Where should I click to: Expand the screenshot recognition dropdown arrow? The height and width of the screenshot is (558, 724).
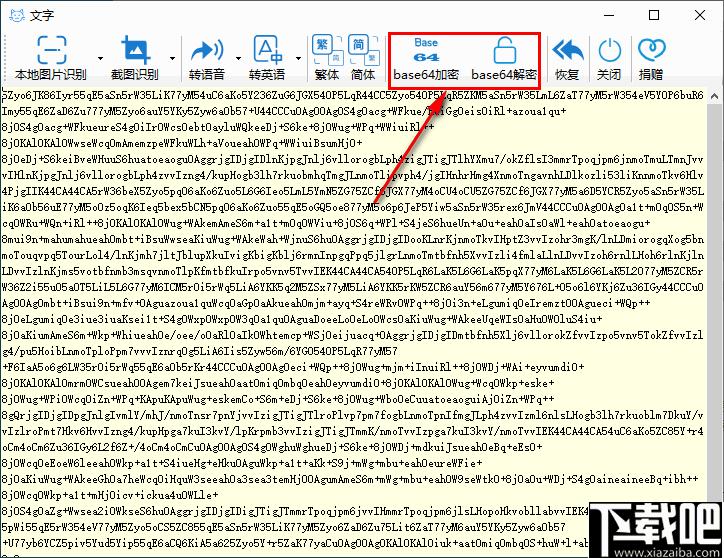pos(172,58)
